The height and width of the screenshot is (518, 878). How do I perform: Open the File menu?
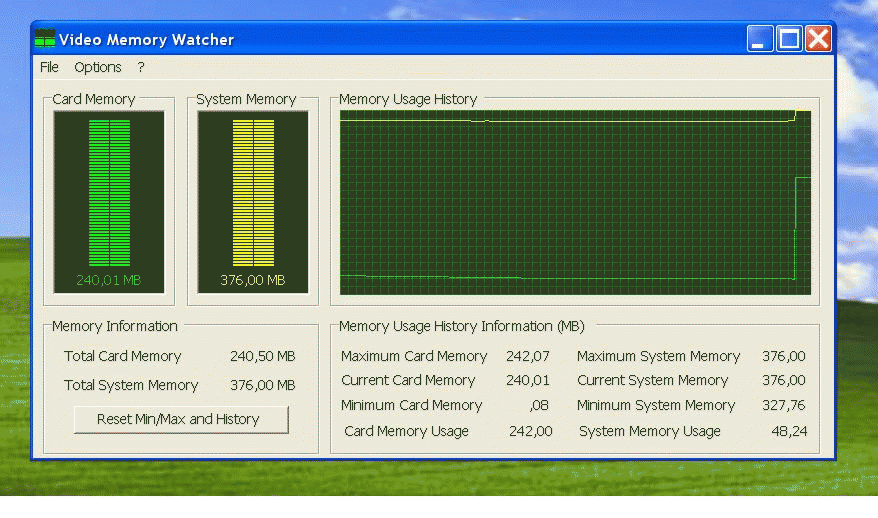[x=49, y=67]
